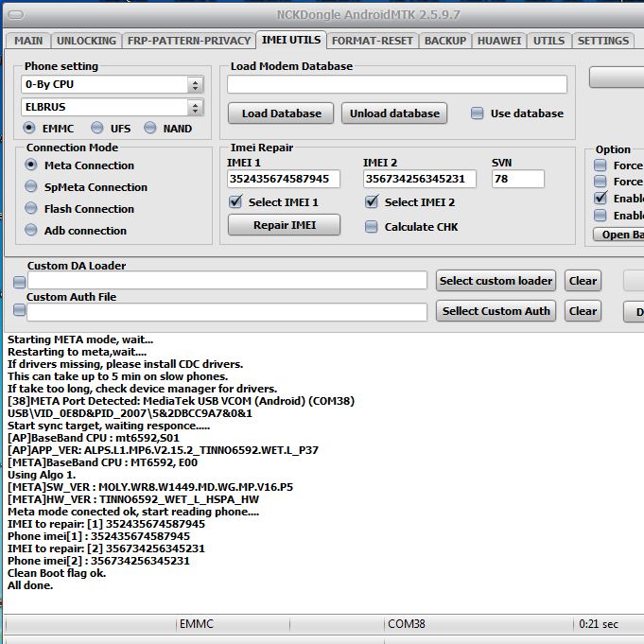Click the [META]SW_VER log line

click(x=150, y=487)
